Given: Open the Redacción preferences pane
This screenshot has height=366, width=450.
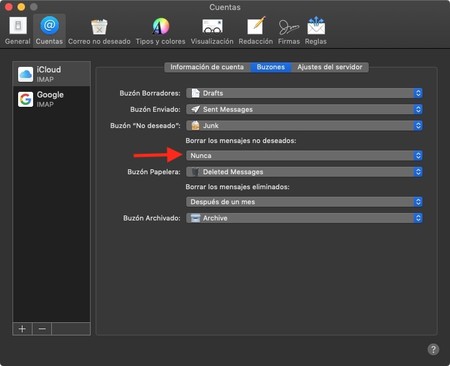Looking at the screenshot, I should (256, 31).
